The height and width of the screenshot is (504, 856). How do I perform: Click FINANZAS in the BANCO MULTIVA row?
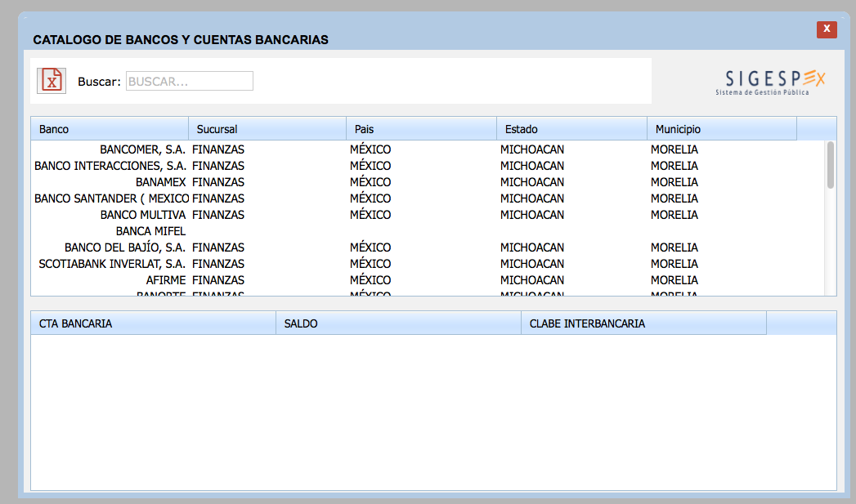click(218, 215)
